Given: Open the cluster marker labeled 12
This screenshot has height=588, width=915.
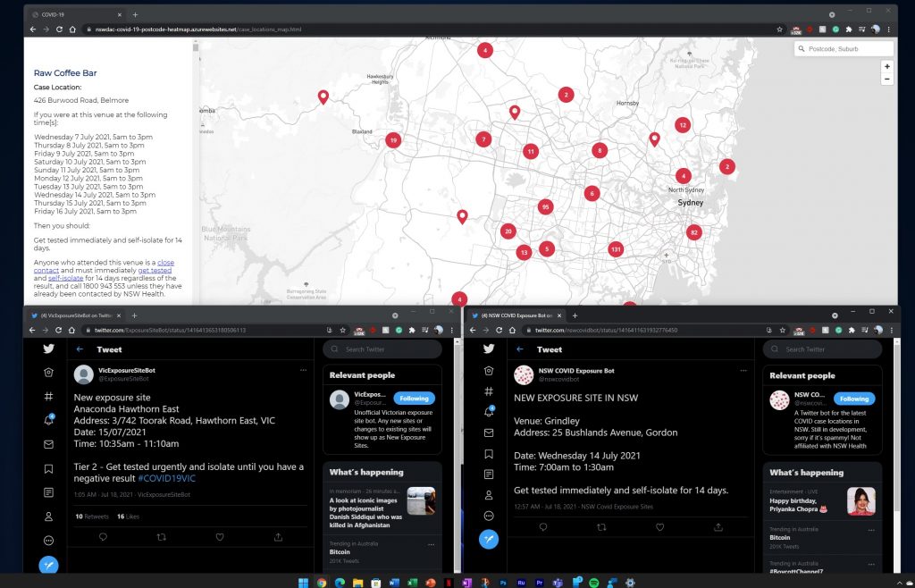Looking at the screenshot, I should point(683,125).
